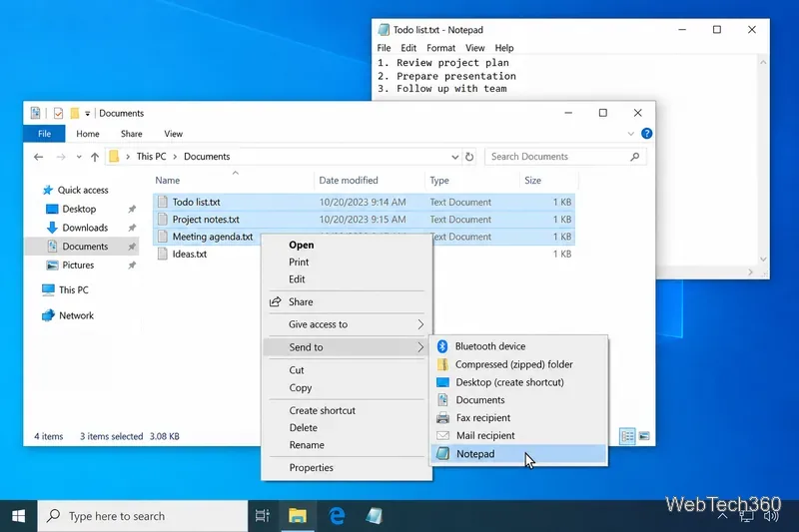Screen dimensions: 799x532
Task: Click the folder icon in address bar
Action: coord(114,157)
